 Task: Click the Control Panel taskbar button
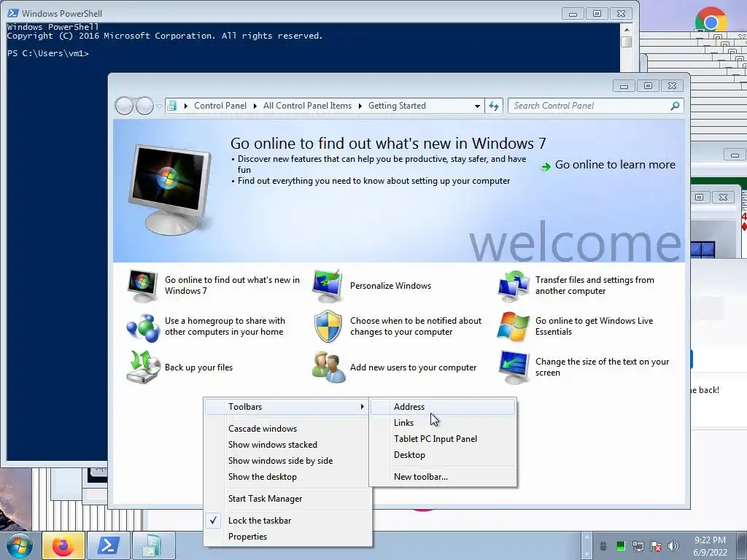click(x=153, y=545)
